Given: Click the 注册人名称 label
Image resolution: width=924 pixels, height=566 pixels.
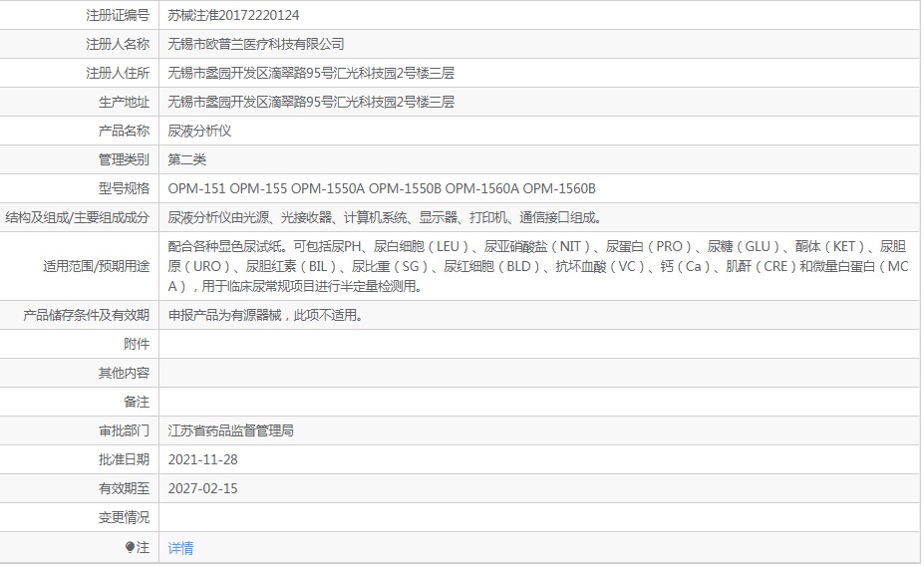Looking at the screenshot, I should tap(118, 44).
